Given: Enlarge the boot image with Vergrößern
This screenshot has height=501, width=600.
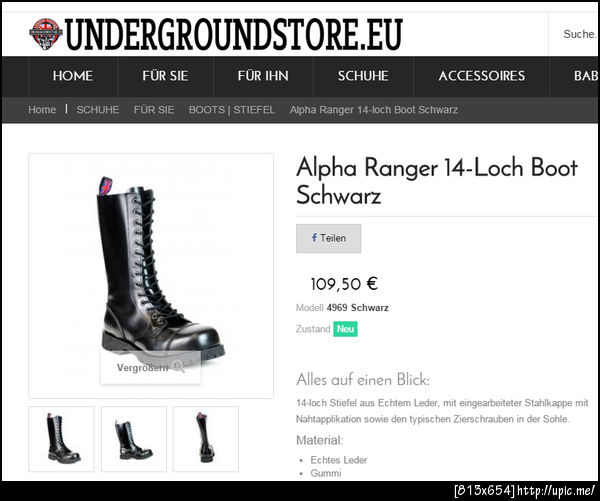Looking at the screenshot, I should [x=150, y=367].
